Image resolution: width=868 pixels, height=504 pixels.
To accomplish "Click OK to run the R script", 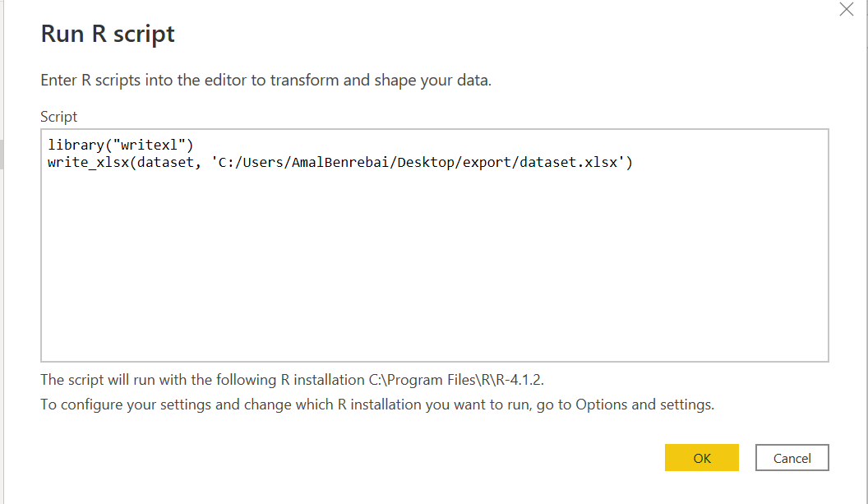I will point(701,457).
